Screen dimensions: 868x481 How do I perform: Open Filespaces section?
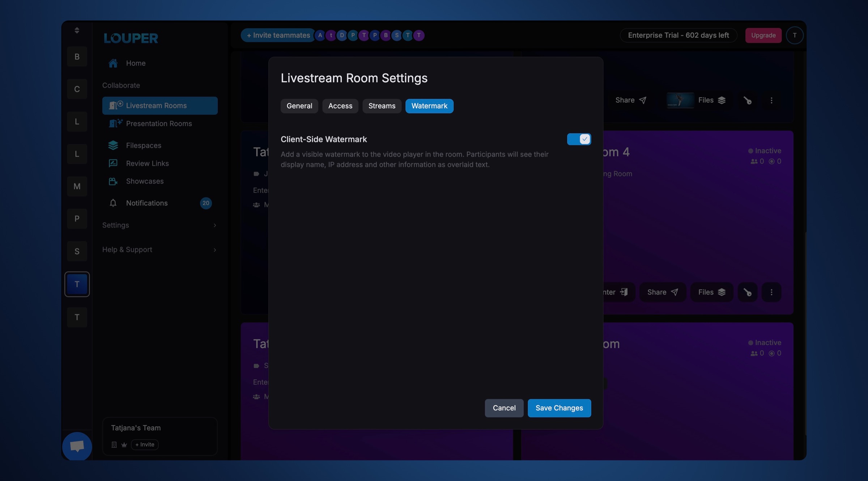click(159, 145)
